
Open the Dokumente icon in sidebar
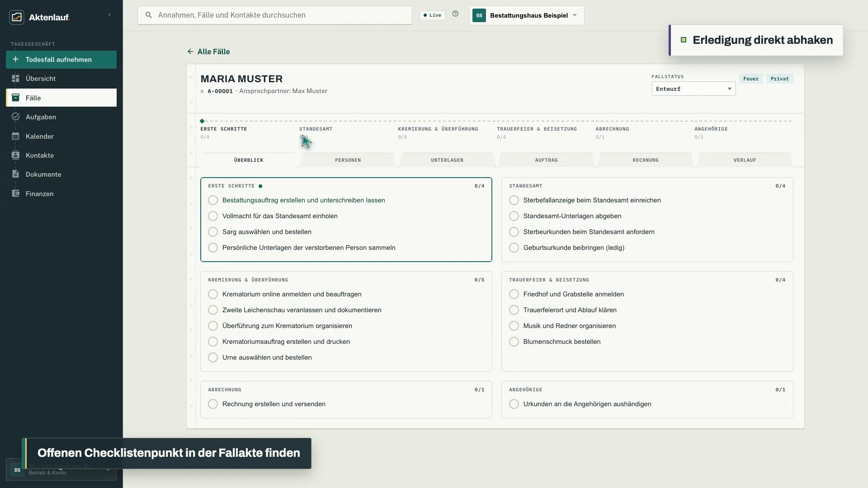[15, 174]
